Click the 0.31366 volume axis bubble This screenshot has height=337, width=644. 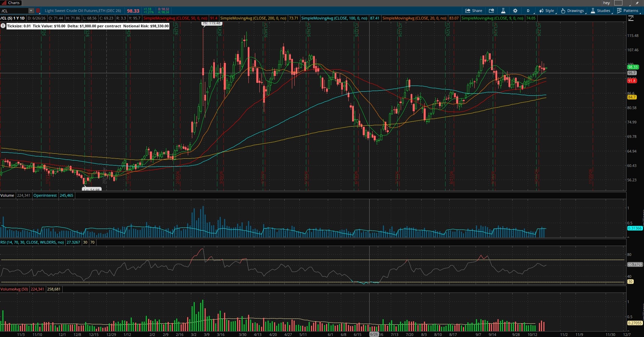coord(635,228)
